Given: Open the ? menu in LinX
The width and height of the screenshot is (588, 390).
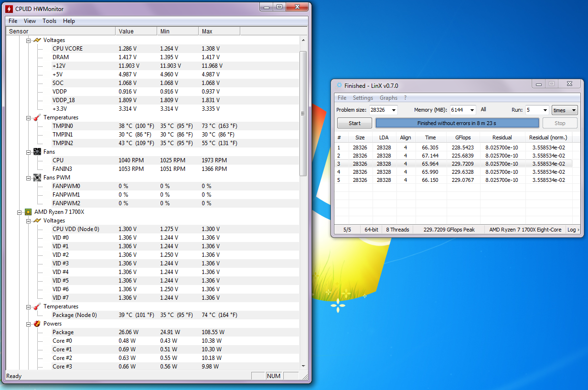Looking at the screenshot, I should click(406, 98).
